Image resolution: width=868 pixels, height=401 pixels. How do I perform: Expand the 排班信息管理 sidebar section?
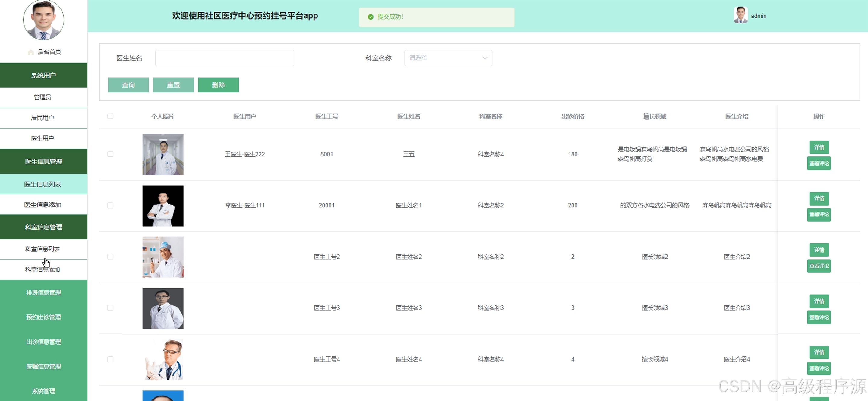tap(43, 292)
